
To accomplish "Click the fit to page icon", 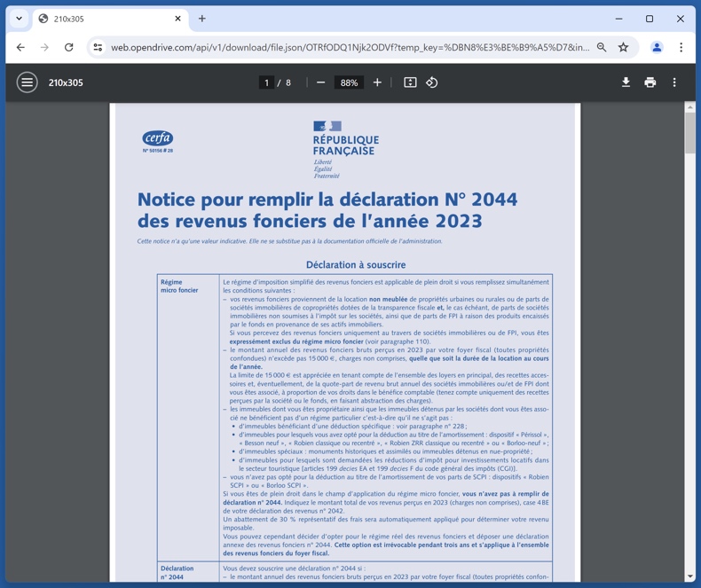I will (x=410, y=82).
